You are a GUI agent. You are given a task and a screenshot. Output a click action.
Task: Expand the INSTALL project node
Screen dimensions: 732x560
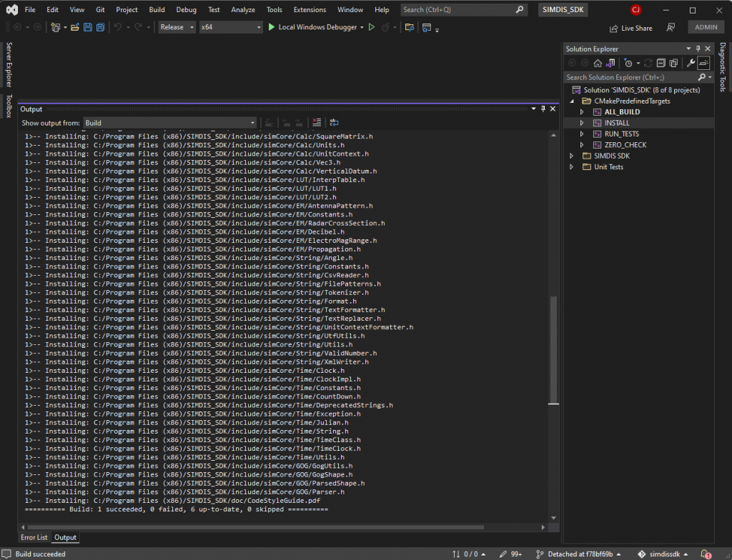pyautogui.click(x=582, y=123)
